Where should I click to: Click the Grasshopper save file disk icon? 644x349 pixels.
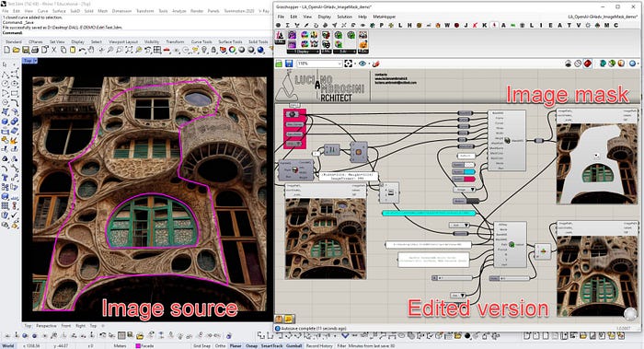point(289,64)
